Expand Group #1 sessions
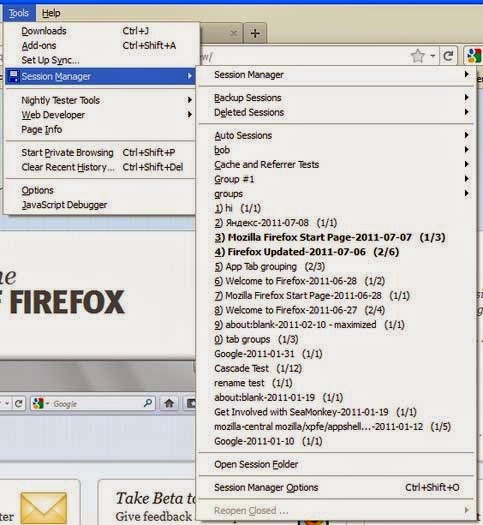Viewport: 483px width, 525px height. [x=336, y=179]
